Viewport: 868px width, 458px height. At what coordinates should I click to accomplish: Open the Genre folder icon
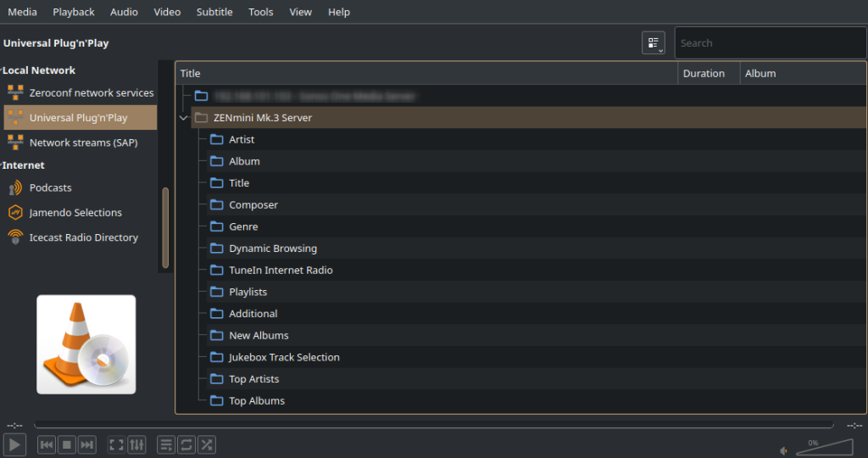coord(217,226)
